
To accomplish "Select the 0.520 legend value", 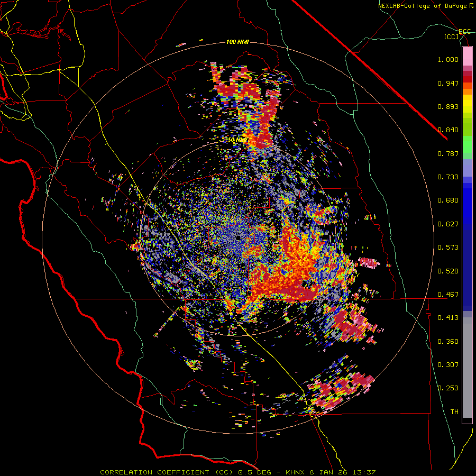I will click(x=448, y=271).
